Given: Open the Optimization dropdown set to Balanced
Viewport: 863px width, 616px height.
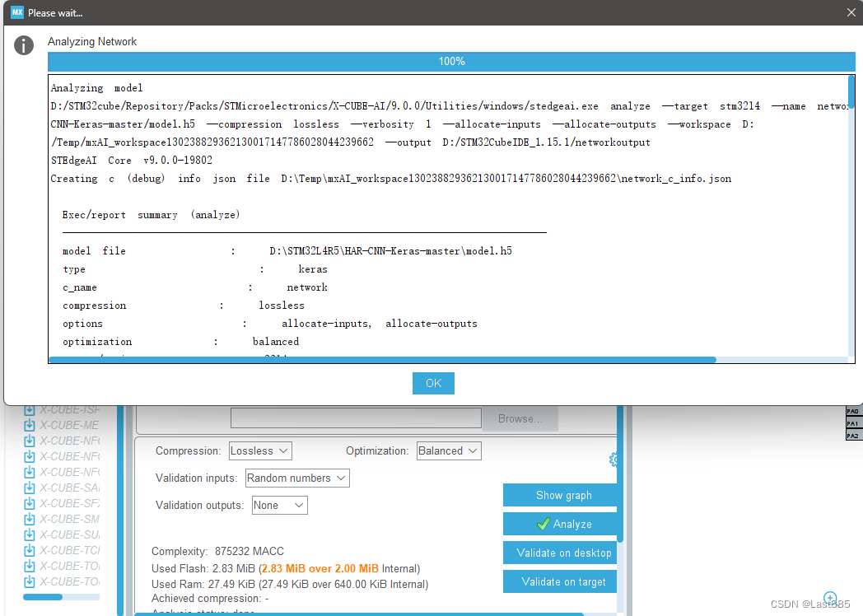Looking at the screenshot, I should [x=449, y=450].
